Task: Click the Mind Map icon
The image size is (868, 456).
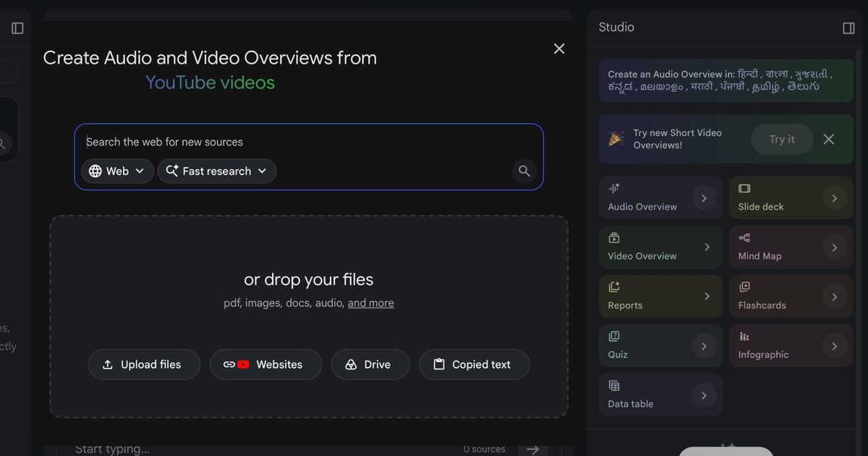Action: pyautogui.click(x=744, y=237)
